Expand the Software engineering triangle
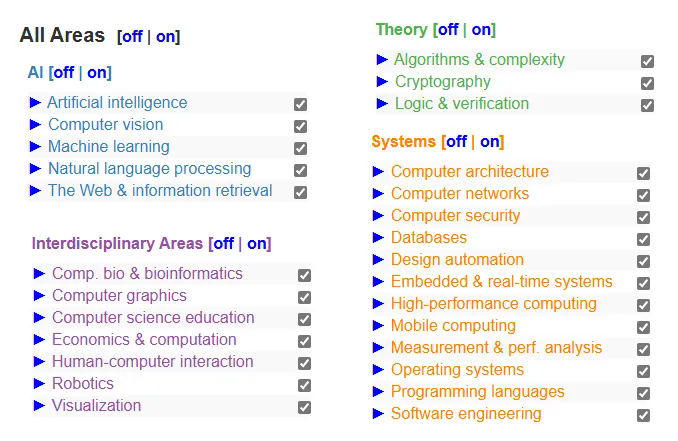The image size is (678, 441). [x=378, y=413]
